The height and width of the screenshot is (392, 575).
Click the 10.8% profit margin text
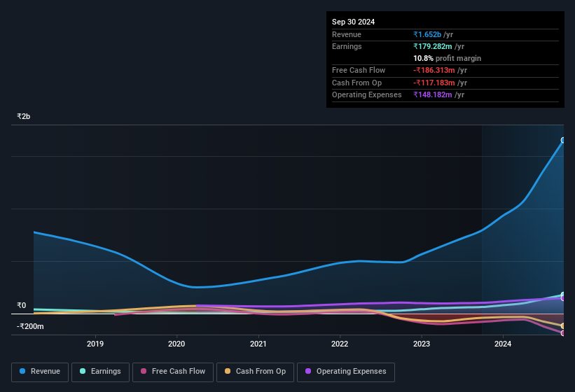(x=447, y=58)
